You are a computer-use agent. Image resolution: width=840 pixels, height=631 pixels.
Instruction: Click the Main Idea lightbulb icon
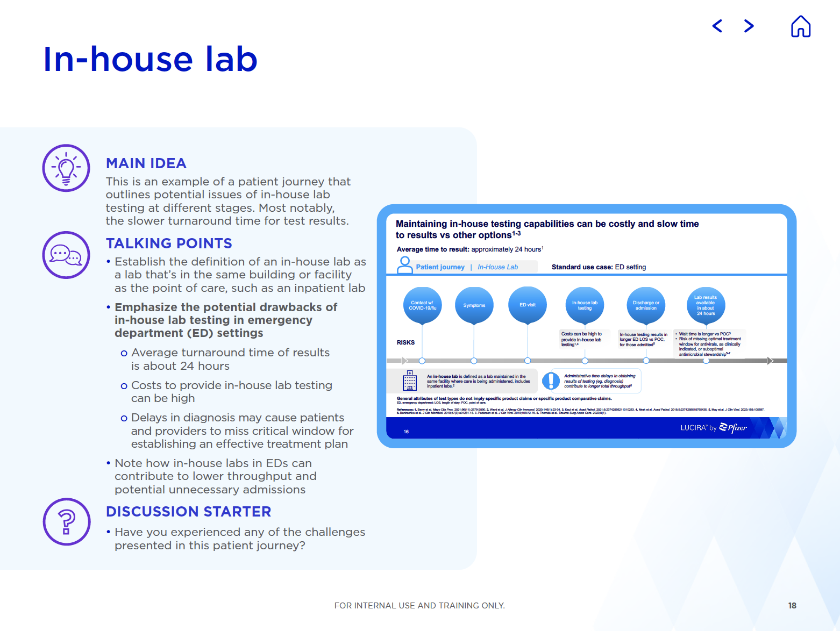coord(66,168)
